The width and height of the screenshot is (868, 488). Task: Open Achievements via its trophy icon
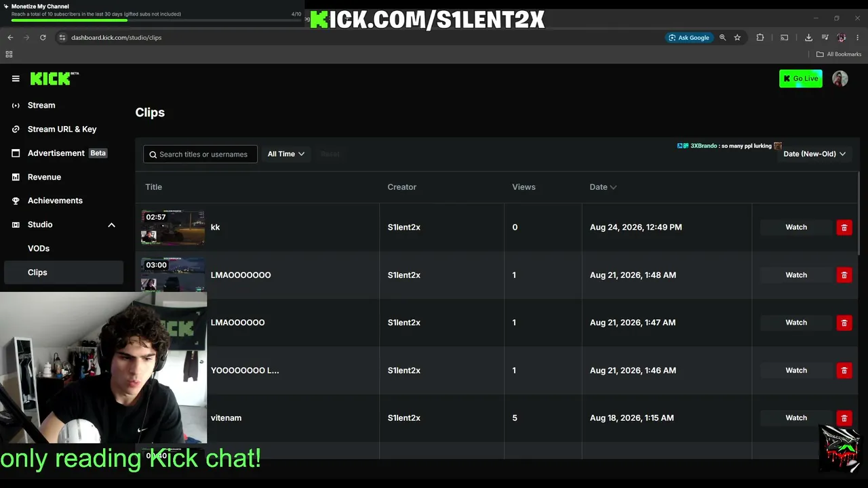[x=16, y=201]
